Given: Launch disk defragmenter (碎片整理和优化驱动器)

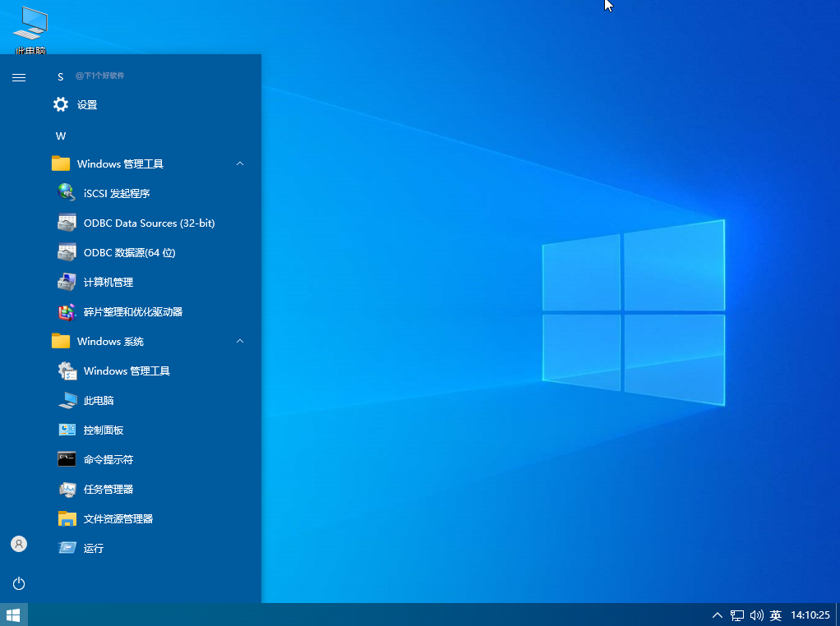Looking at the screenshot, I should [132, 311].
